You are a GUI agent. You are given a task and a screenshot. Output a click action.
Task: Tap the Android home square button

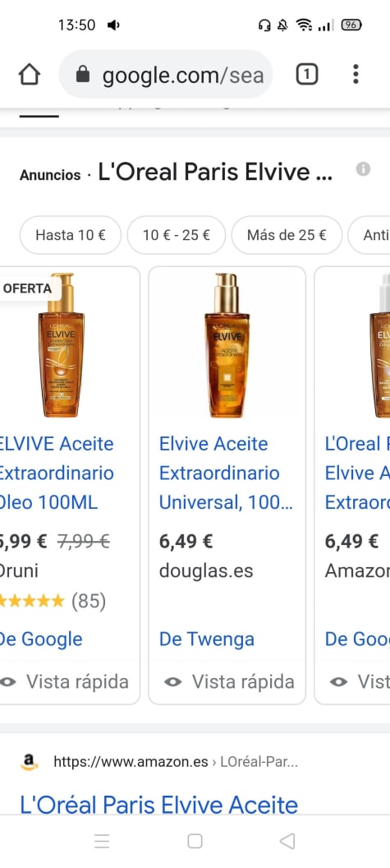click(195, 841)
